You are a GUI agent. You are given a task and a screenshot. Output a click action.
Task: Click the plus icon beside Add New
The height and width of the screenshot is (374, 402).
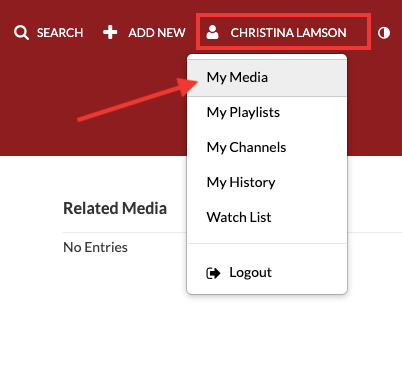coord(110,32)
